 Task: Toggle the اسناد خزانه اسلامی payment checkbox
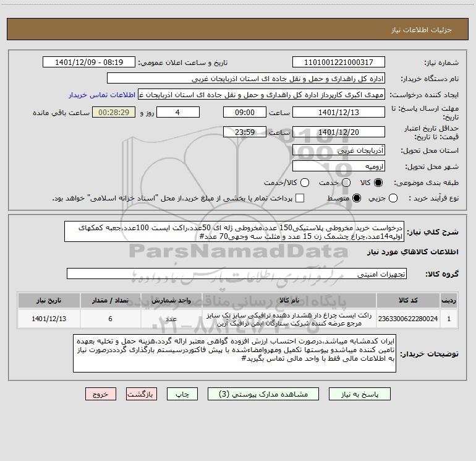point(300,198)
